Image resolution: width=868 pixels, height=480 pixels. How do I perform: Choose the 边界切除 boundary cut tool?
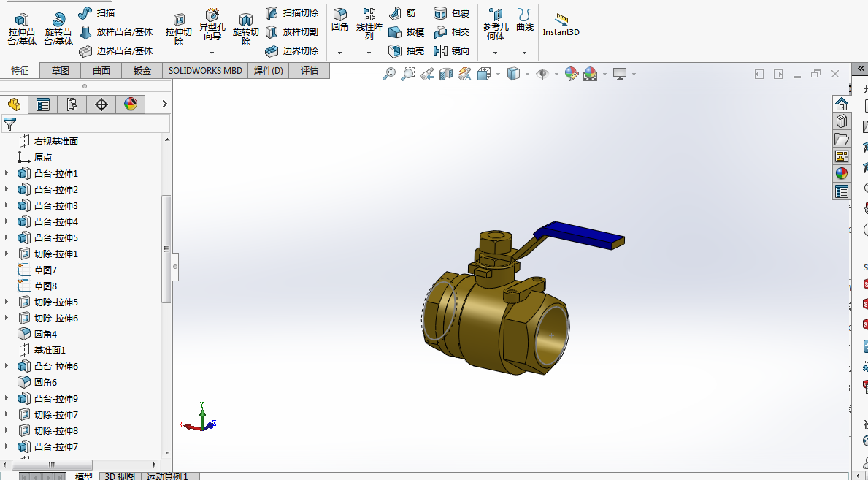tap(292, 51)
